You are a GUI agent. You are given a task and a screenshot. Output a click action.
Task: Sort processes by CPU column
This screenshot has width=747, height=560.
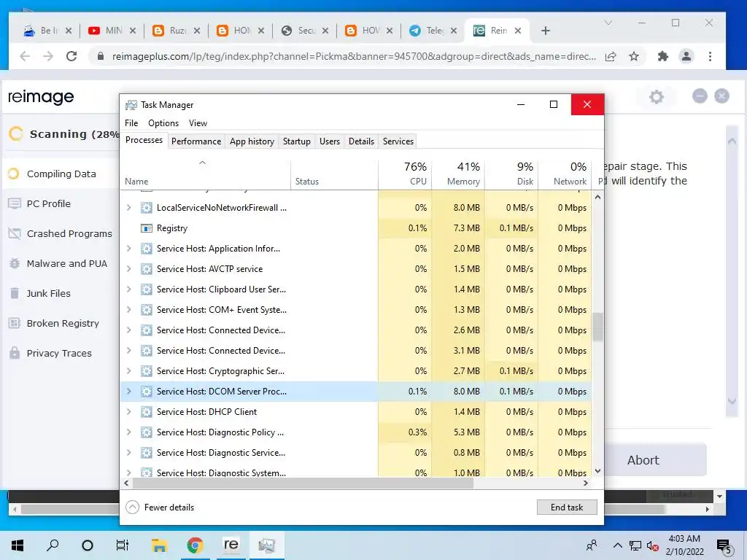click(x=405, y=174)
